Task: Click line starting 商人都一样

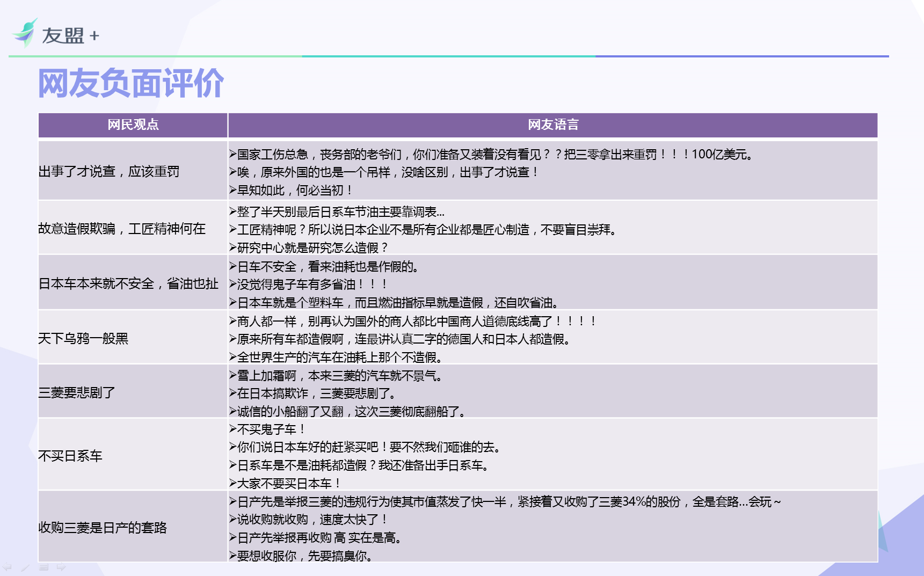Action: [x=413, y=322]
